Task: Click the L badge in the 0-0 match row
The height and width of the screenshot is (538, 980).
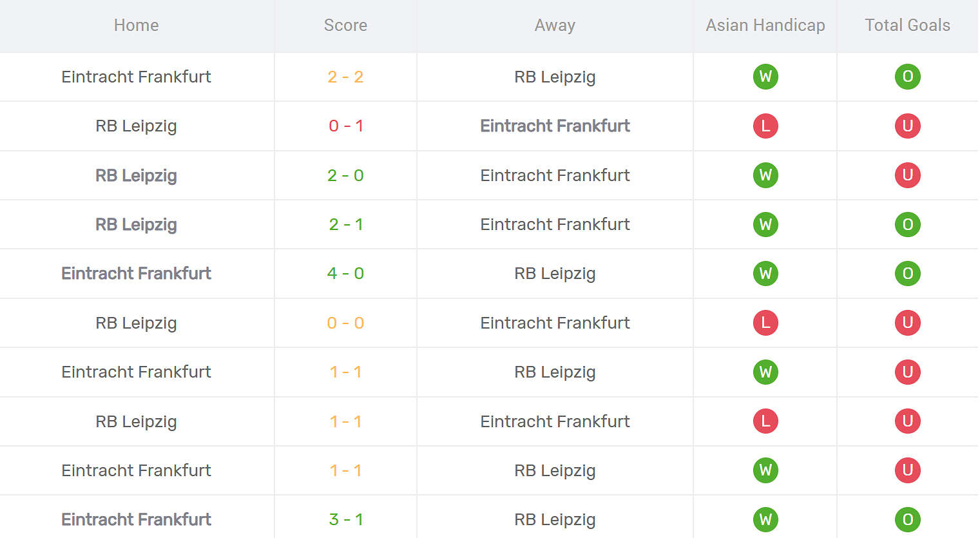Action: coord(765,323)
